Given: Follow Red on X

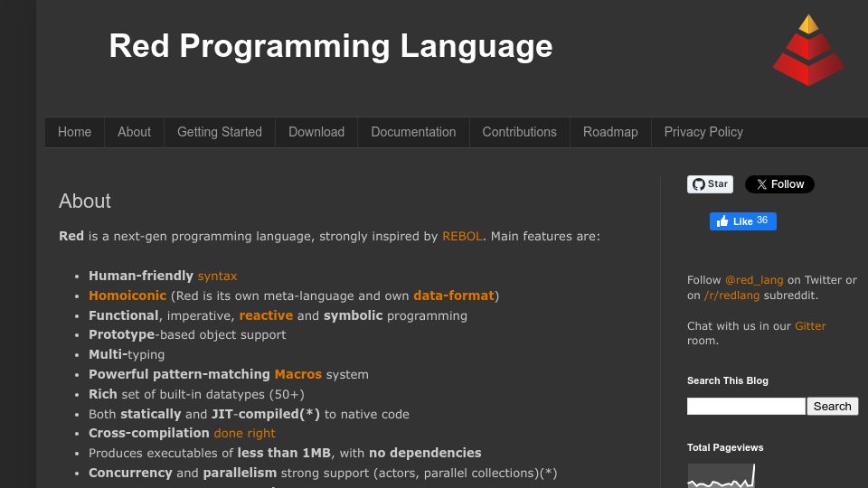Looking at the screenshot, I should click(x=779, y=184).
